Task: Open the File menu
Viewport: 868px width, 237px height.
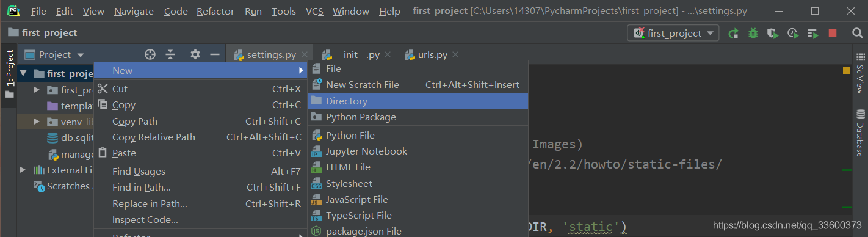Action: (38, 11)
